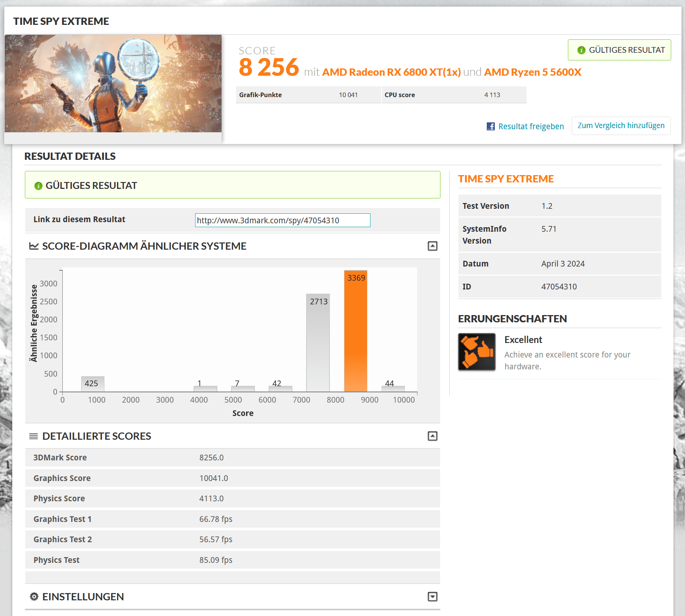Screen dimensions: 685x616
Task: Click the Gültiges Resultat badge at top right
Action: coord(619,50)
